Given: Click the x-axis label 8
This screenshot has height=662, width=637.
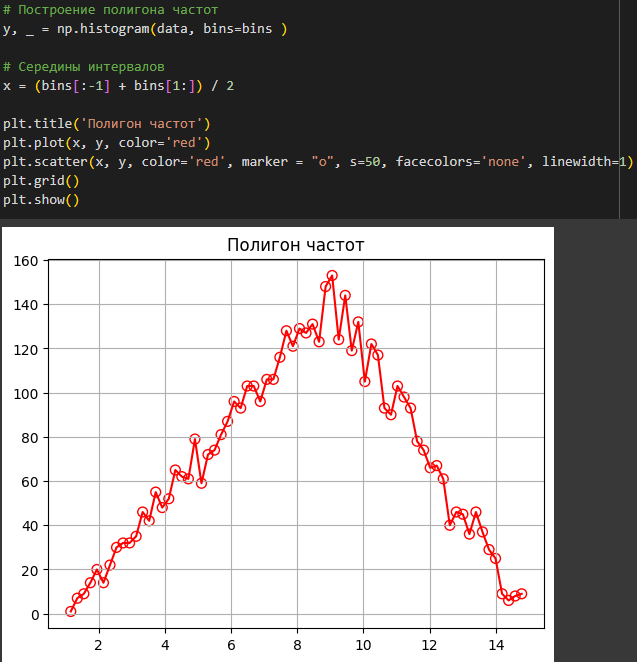Looking at the screenshot, I should (x=297, y=645).
